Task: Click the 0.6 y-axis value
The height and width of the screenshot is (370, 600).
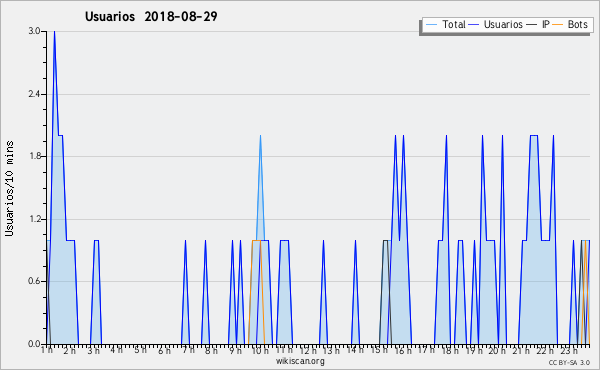Action: (x=34, y=282)
